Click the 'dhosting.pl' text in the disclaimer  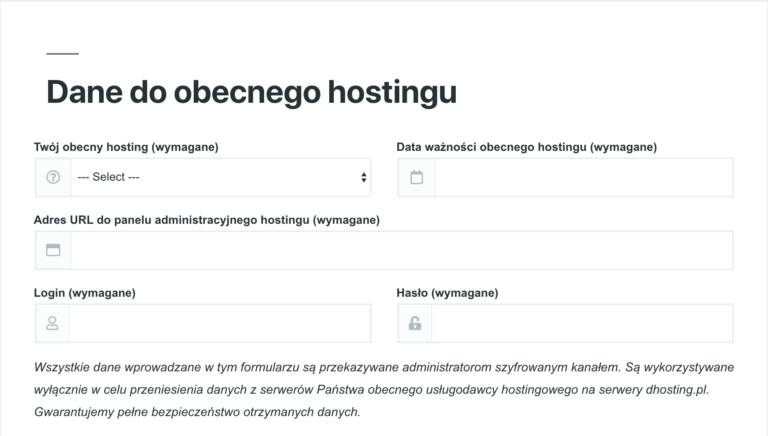click(677, 389)
